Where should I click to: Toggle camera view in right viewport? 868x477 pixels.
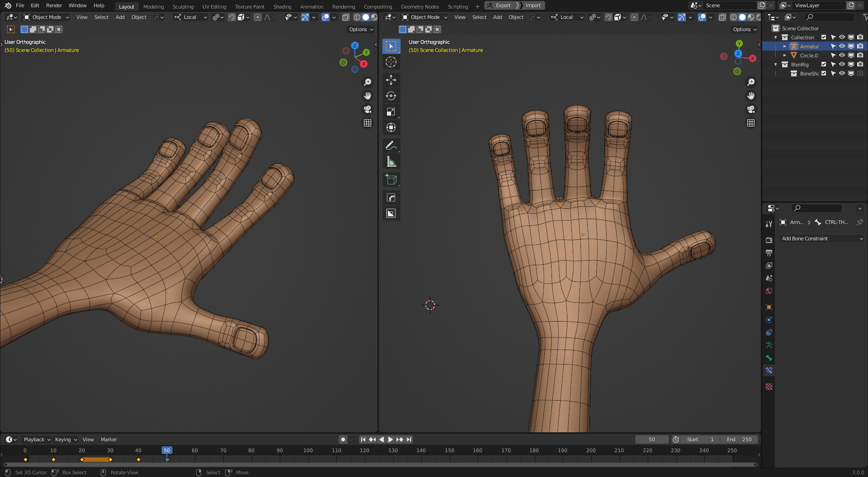pos(751,109)
